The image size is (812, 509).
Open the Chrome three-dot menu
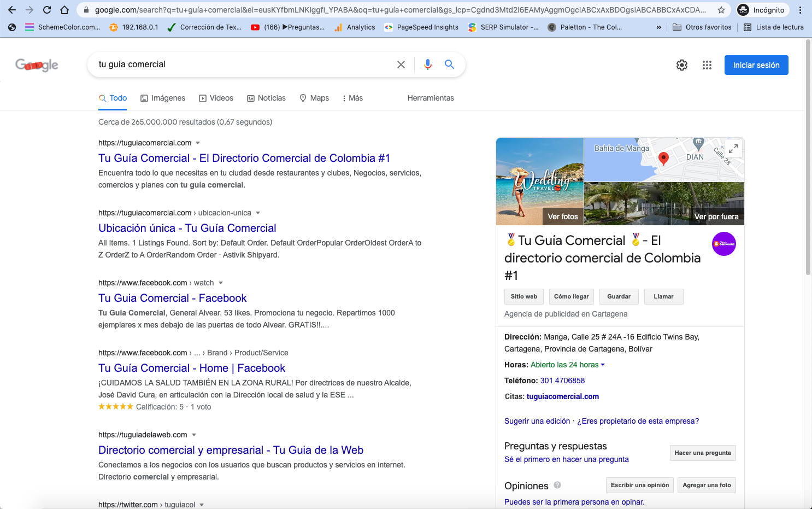tap(800, 10)
